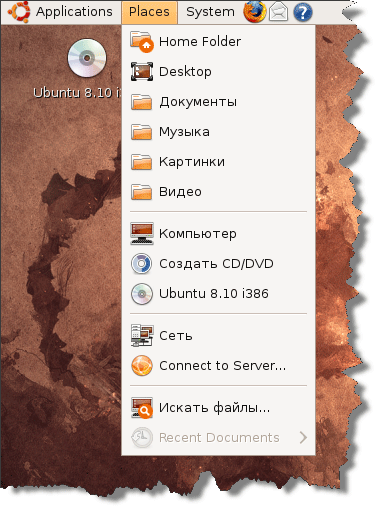
Task: Close the Places menu via its label
Action: pos(149,12)
